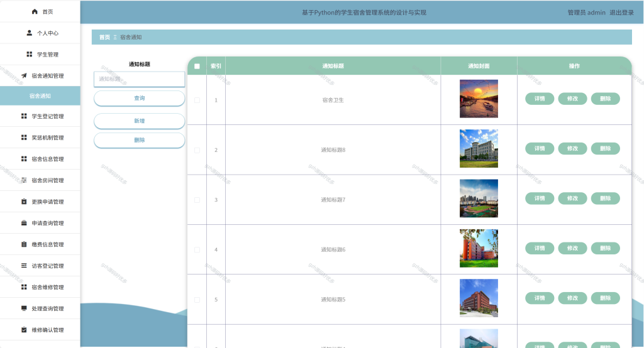The image size is (644, 348).
Task: Select the 宿舍通知 submenu item
Action: pyautogui.click(x=40, y=96)
